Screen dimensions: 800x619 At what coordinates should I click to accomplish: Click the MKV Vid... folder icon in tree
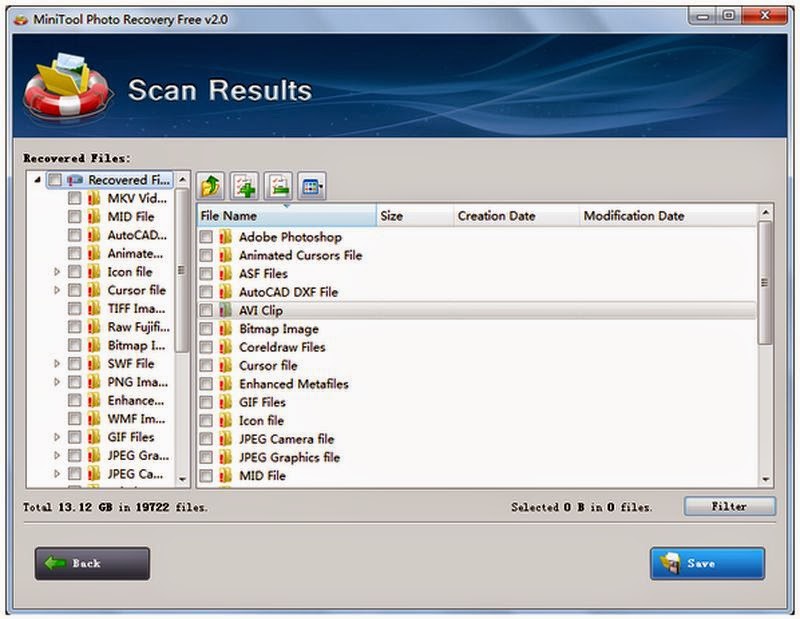94,199
